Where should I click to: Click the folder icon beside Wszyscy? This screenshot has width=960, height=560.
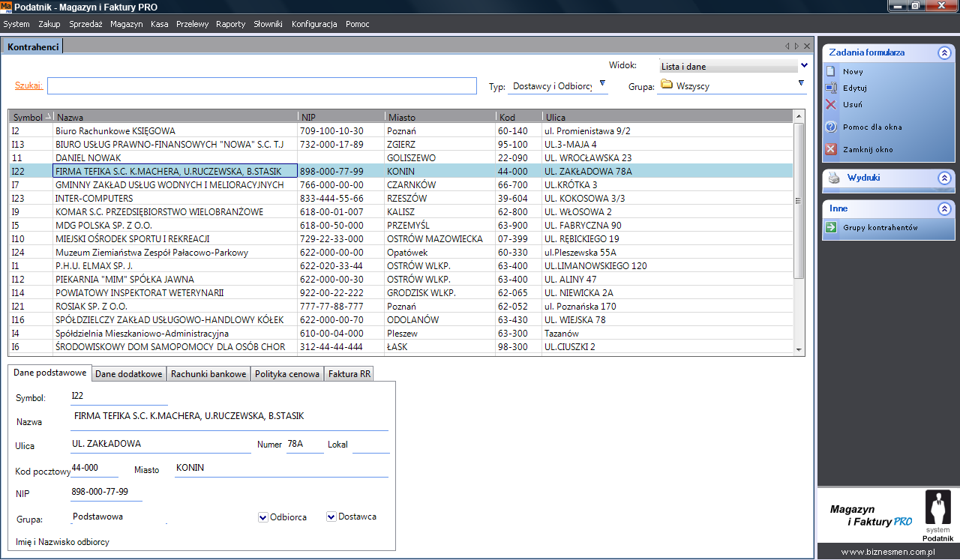point(666,85)
